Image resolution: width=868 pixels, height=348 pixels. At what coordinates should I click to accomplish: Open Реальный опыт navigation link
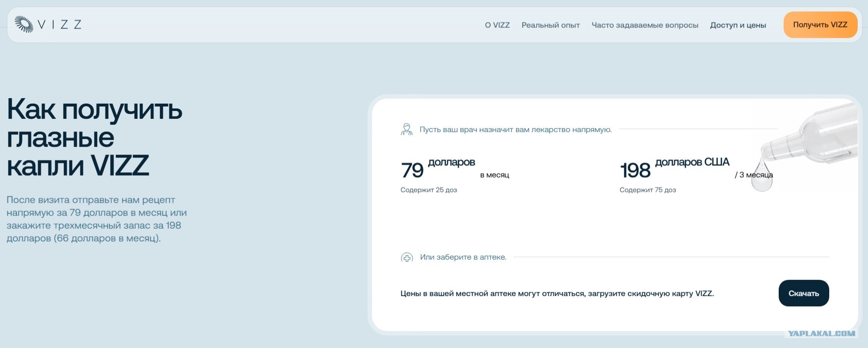click(x=551, y=25)
